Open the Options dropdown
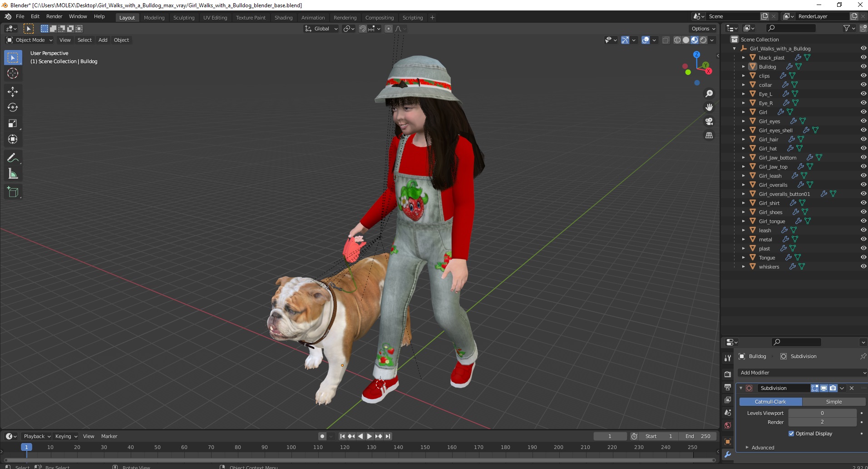 (703, 29)
